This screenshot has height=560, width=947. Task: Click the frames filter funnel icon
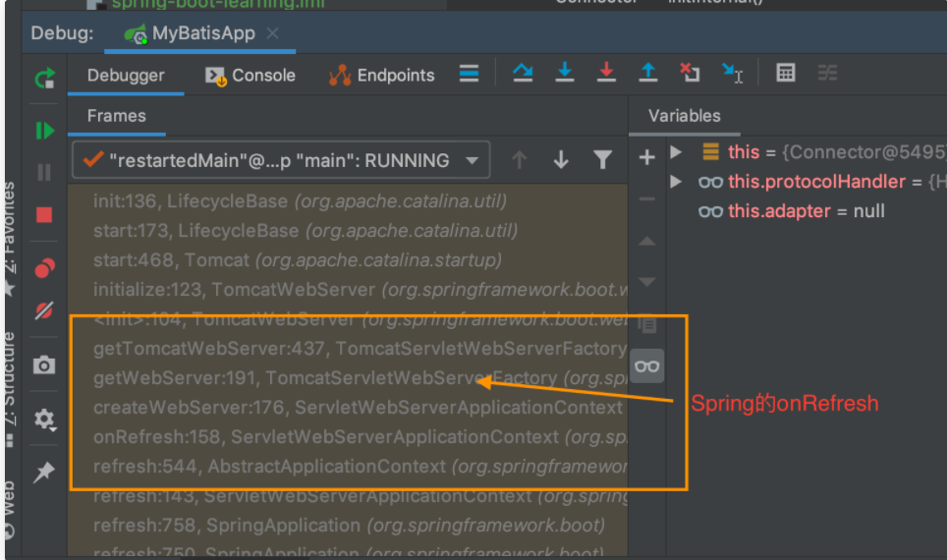(603, 160)
